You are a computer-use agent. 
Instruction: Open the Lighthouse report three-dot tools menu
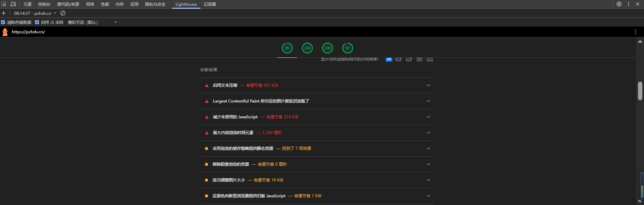635,32
